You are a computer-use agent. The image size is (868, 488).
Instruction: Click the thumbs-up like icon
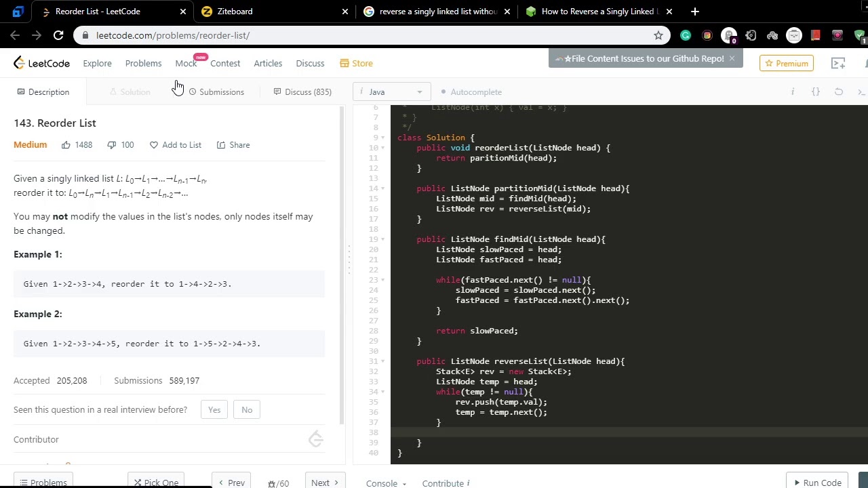[66, 145]
